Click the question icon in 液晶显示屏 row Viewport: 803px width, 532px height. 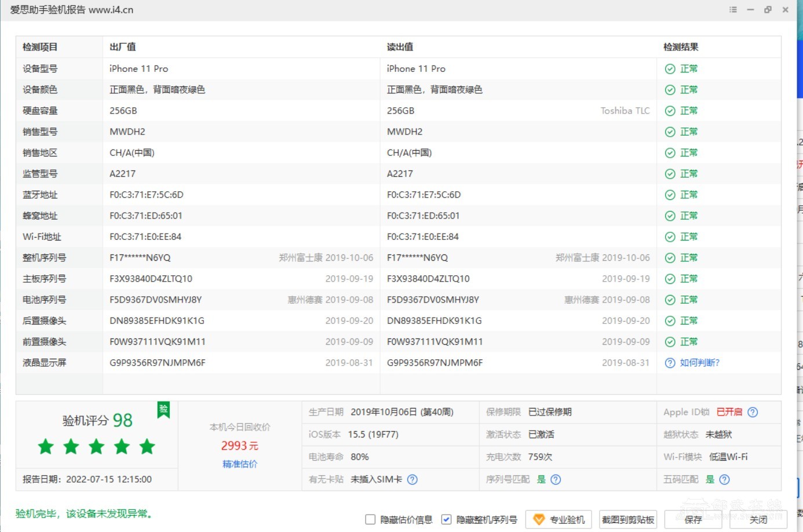click(x=670, y=363)
